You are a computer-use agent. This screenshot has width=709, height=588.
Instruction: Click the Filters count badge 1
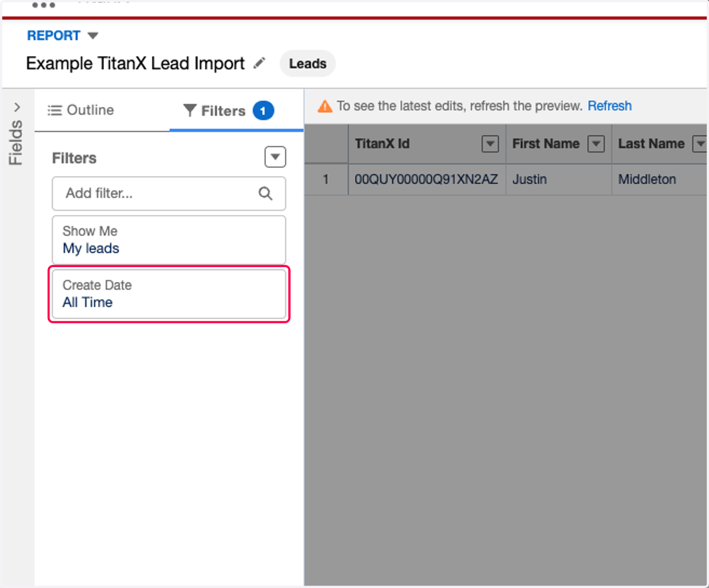[264, 111]
